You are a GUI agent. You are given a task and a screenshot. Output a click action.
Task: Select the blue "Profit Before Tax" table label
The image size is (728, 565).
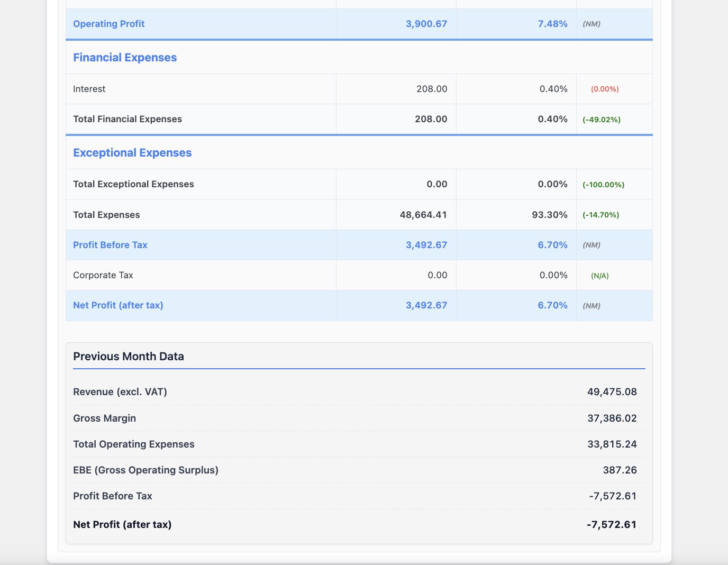pyautogui.click(x=110, y=245)
